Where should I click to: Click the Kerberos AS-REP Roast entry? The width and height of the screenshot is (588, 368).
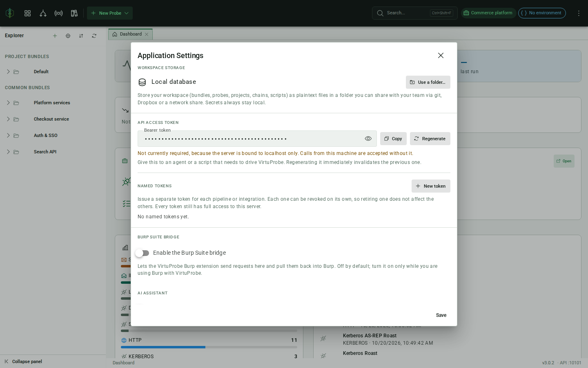coord(370,336)
